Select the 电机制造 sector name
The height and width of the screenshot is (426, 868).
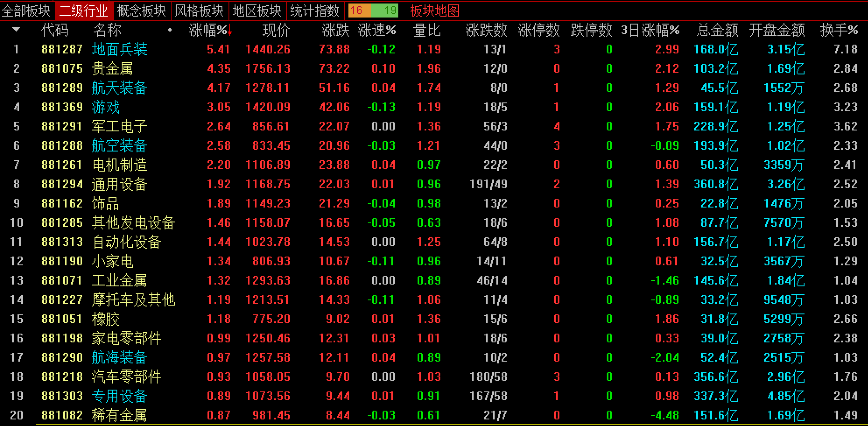pyautogui.click(x=119, y=165)
